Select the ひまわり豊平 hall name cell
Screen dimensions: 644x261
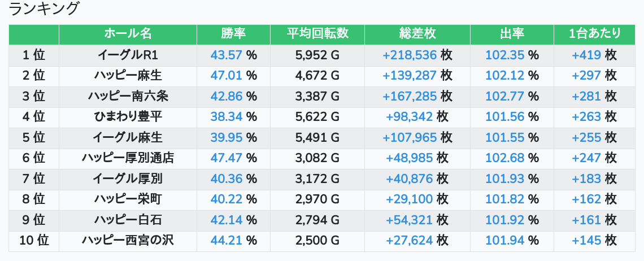tap(128, 117)
